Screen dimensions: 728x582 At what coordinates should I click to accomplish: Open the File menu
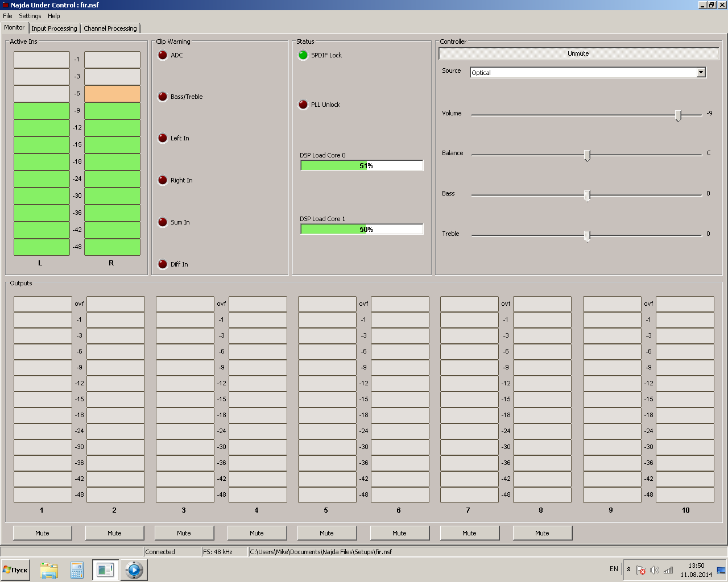(x=7, y=16)
